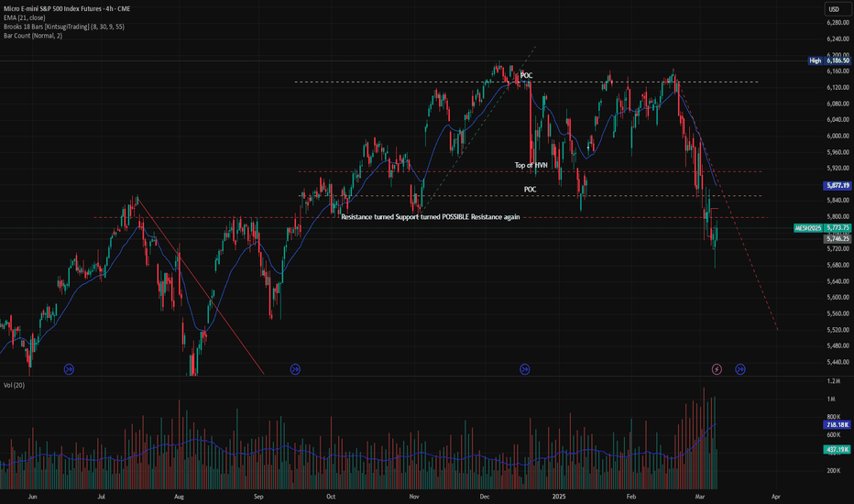This screenshot has height=504, width=854.
Task: Select the Micro E-mini S&P 500 chart title
Action: click(67, 9)
